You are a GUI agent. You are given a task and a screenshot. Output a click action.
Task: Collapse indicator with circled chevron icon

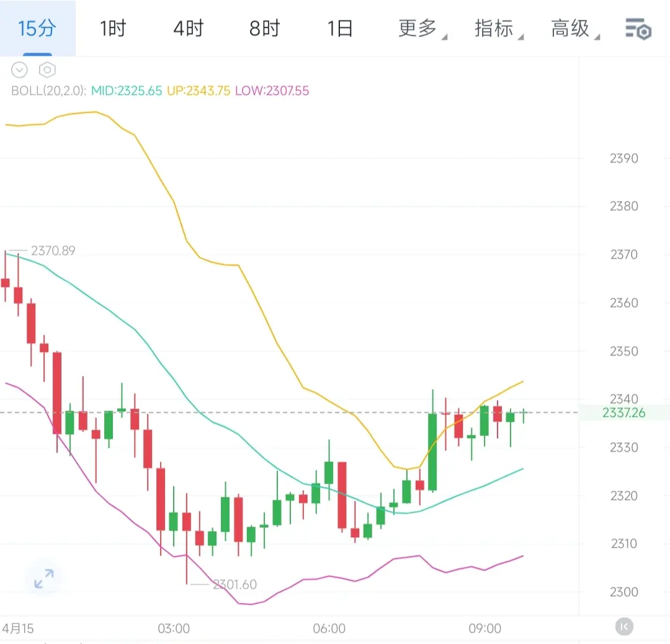pos(19,69)
